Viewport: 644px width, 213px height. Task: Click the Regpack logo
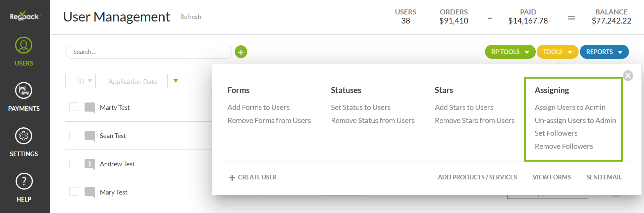25,16
